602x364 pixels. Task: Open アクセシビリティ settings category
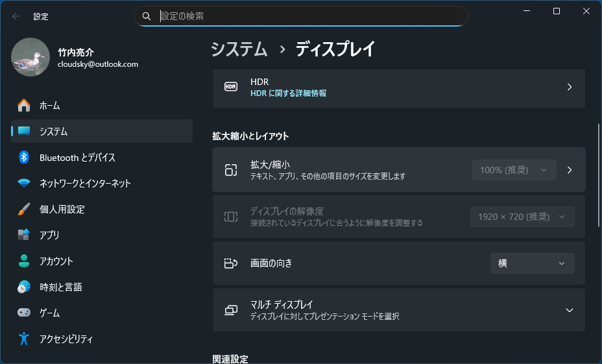pos(102,339)
